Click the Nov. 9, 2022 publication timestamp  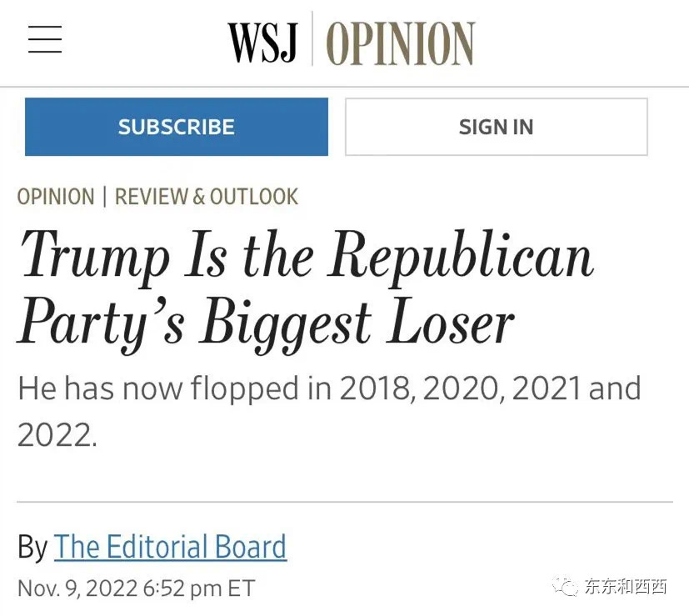pyautogui.click(x=136, y=588)
